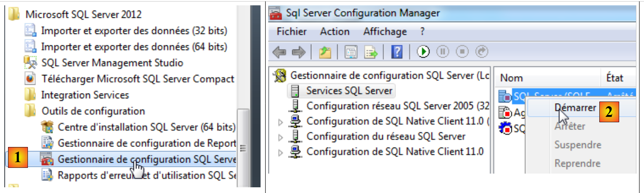Expand the first Configuration de SQL Native Client 11.0
Viewport: 644px width, 193px height.
point(280,122)
